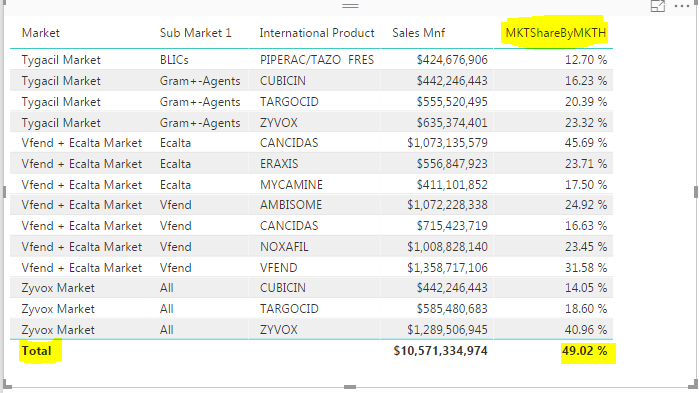
Task: Sort by the Sub Market 1 header
Action: pos(196,33)
